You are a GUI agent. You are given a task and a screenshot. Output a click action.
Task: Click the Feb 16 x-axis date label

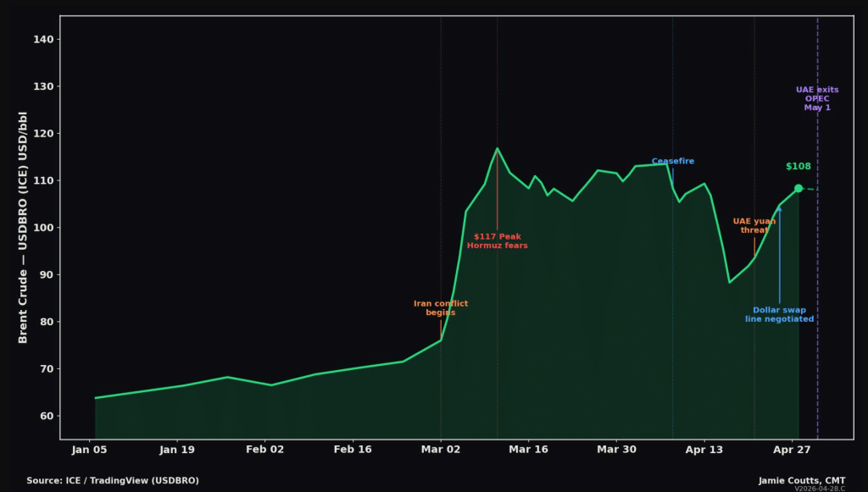tap(353, 450)
